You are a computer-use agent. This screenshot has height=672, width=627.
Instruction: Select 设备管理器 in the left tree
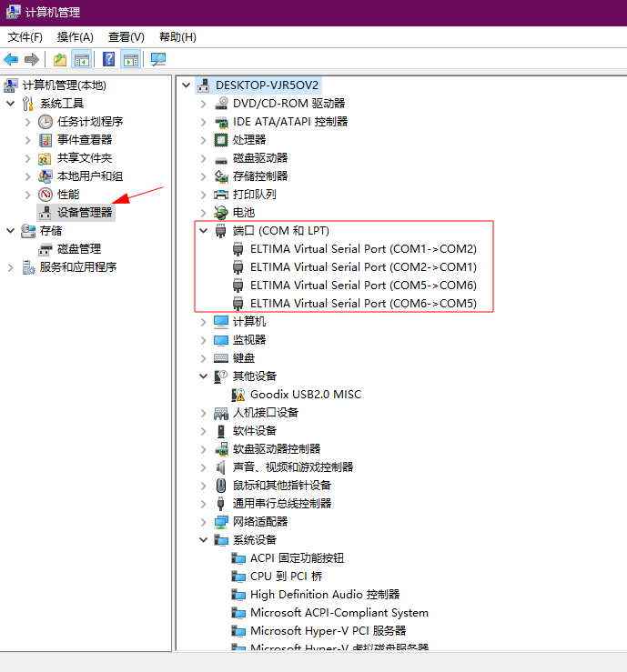[x=85, y=212]
